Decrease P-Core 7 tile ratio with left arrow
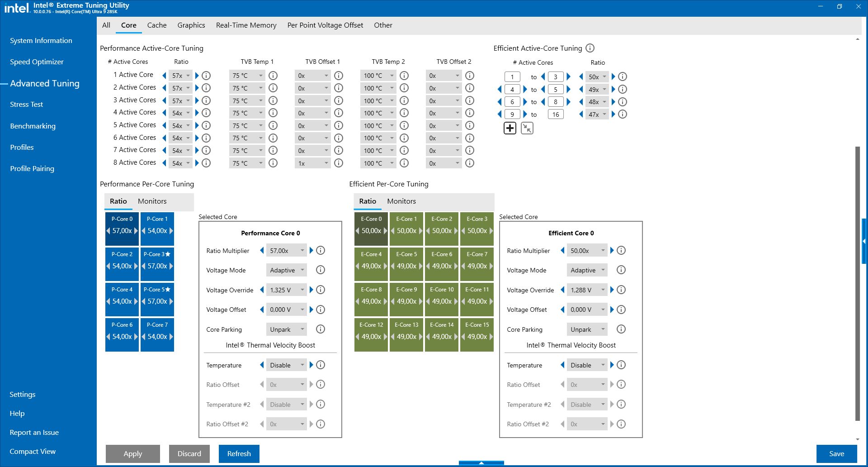868x467 pixels. pos(144,337)
